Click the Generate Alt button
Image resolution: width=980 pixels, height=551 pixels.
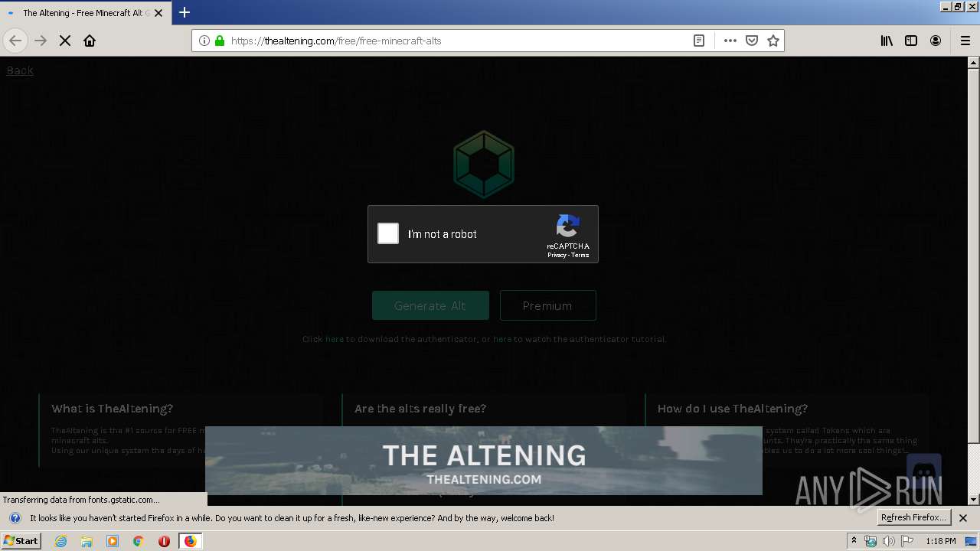point(430,305)
